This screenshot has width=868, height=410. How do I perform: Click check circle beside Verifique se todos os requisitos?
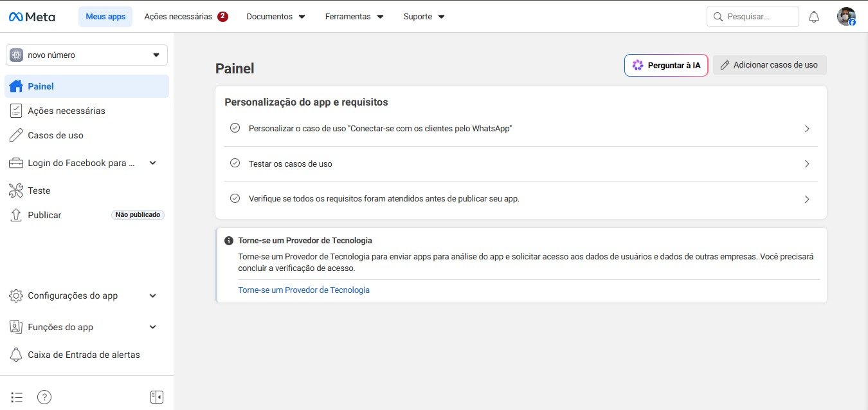tap(235, 198)
